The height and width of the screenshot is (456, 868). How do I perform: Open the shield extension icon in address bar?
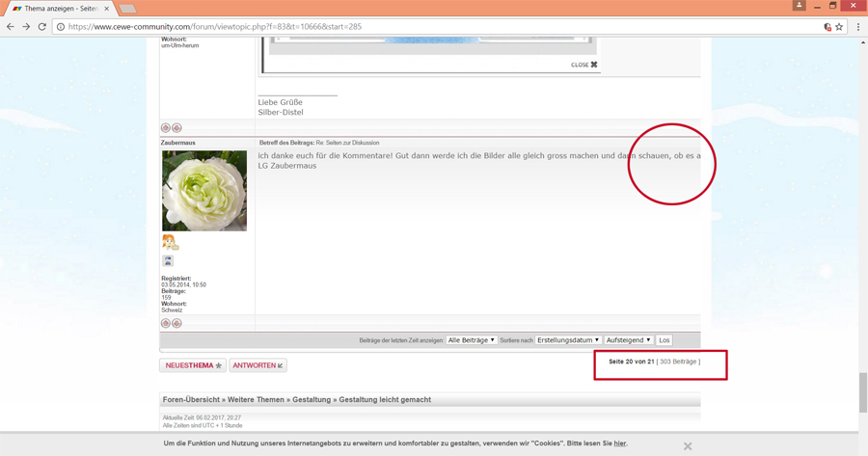point(827,27)
